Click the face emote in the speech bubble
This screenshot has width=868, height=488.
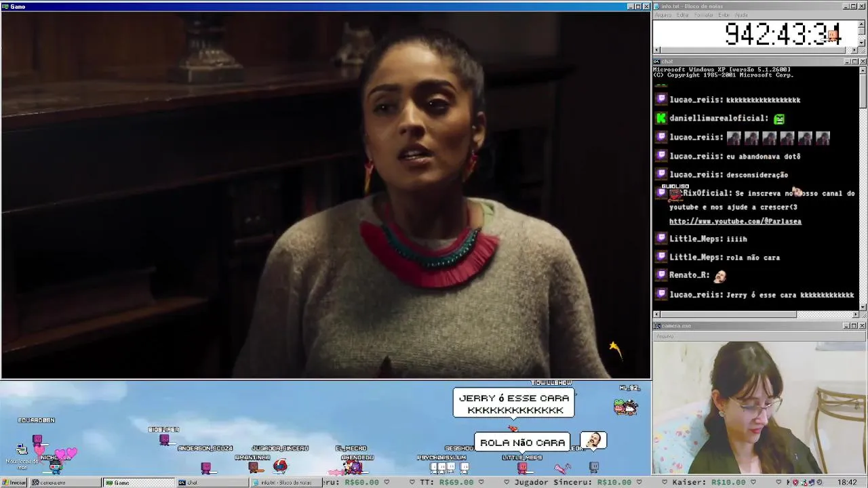(x=593, y=441)
